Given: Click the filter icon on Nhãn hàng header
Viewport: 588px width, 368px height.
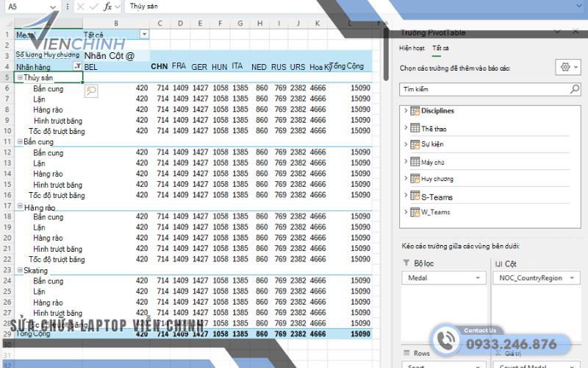Looking at the screenshot, I should point(78,66).
